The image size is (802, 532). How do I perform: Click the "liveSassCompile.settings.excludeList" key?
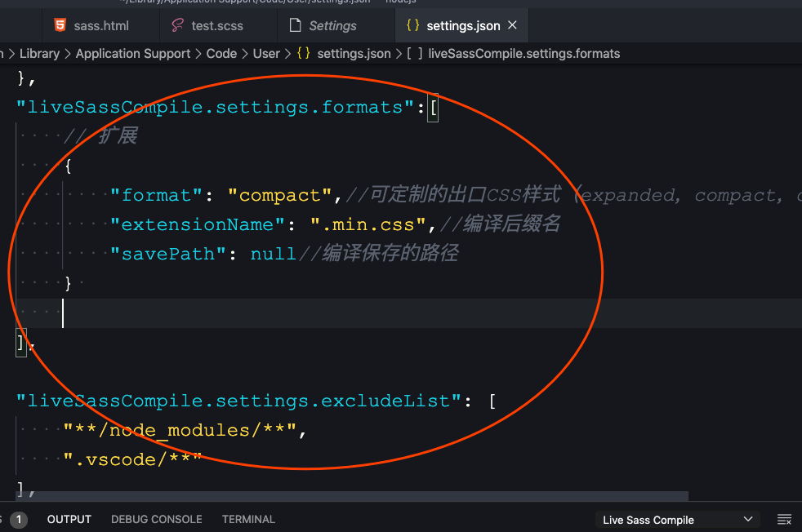[x=238, y=401]
